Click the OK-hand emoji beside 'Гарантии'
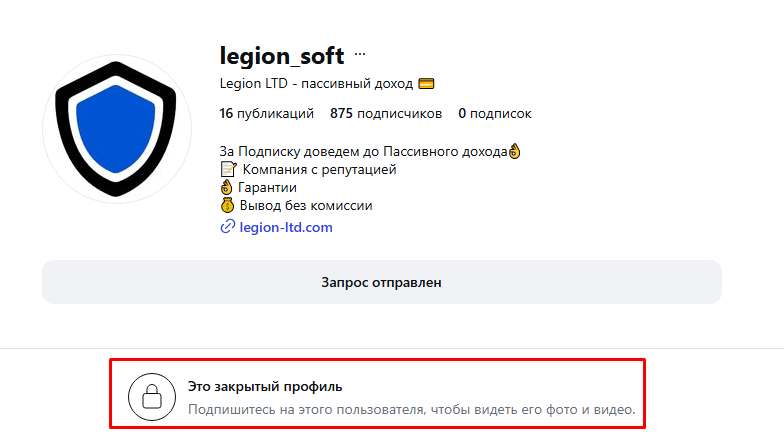 click(226, 188)
